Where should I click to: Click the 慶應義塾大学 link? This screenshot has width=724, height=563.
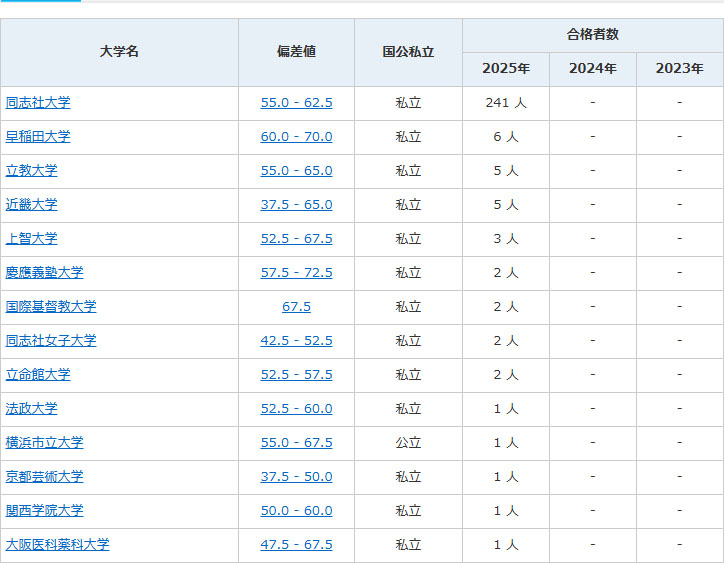click(45, 273)
